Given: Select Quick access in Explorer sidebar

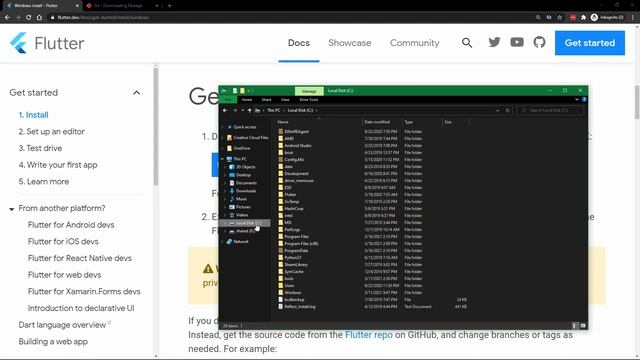Looking at the screenshot, I should [x=245, y=127].
